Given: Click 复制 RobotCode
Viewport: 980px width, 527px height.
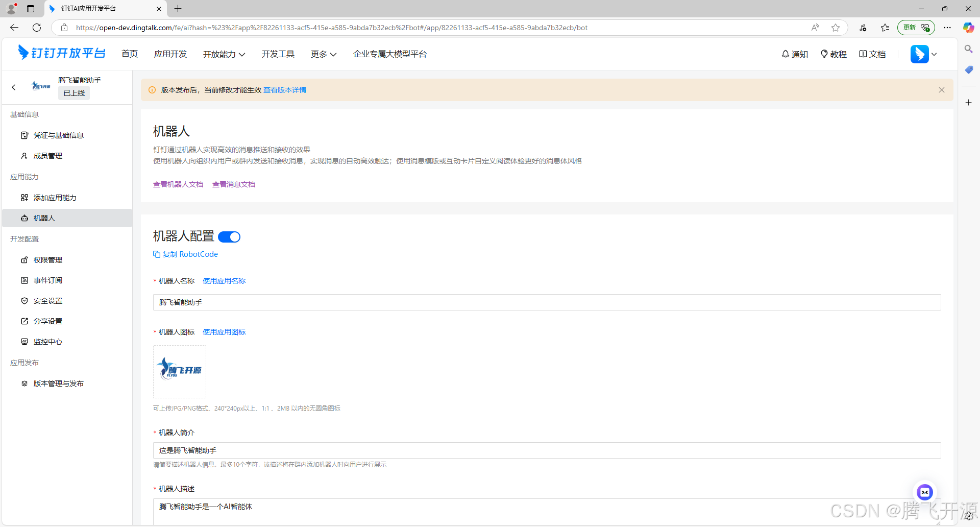Looking at the screenshot, I should tap(186, 254).
